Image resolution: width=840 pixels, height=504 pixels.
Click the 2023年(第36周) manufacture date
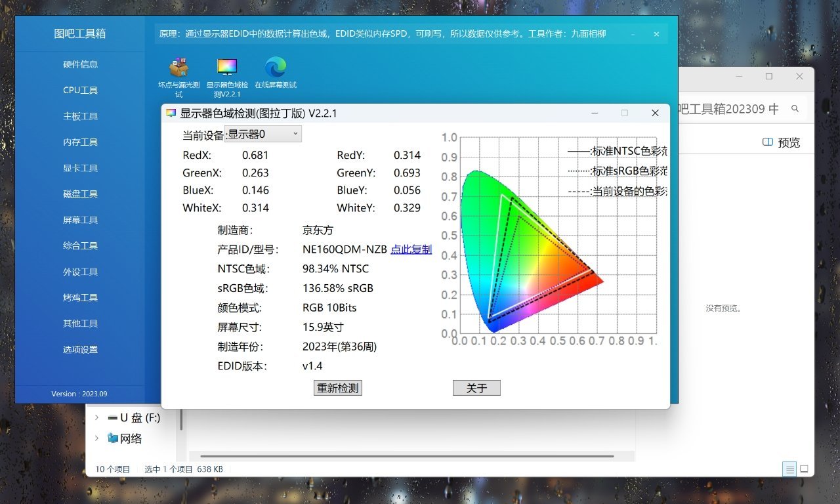coord(339,346)
